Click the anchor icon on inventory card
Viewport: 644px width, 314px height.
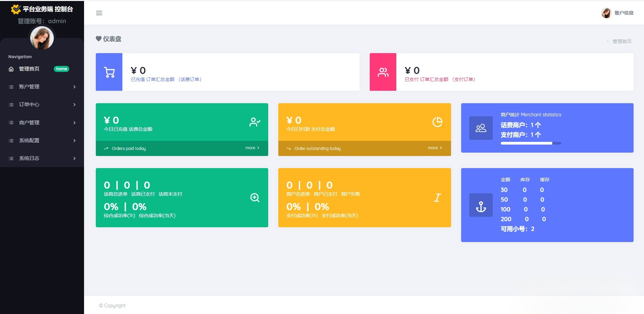click(x=481, y=205)
